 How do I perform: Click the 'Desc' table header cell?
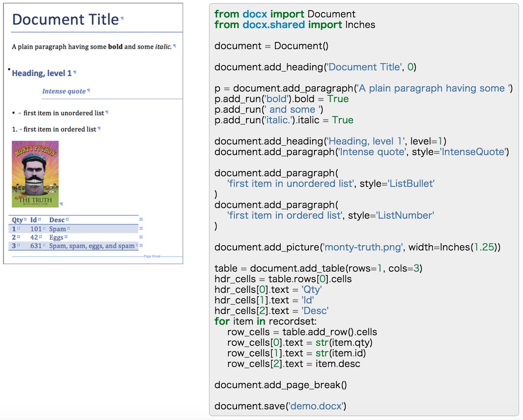coord(57,220)
